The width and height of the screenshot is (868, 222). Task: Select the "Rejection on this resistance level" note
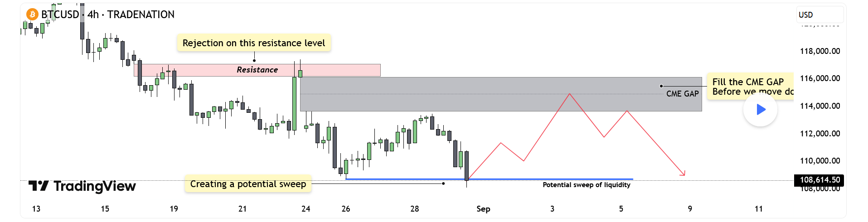pos(253,43)
